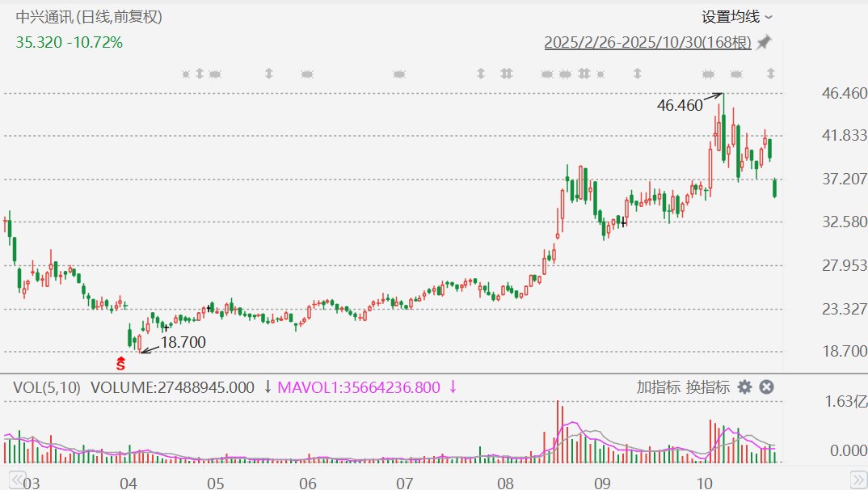Click the 46.460 high price label
The image size is (868, 490).
[x=680, y=105]
